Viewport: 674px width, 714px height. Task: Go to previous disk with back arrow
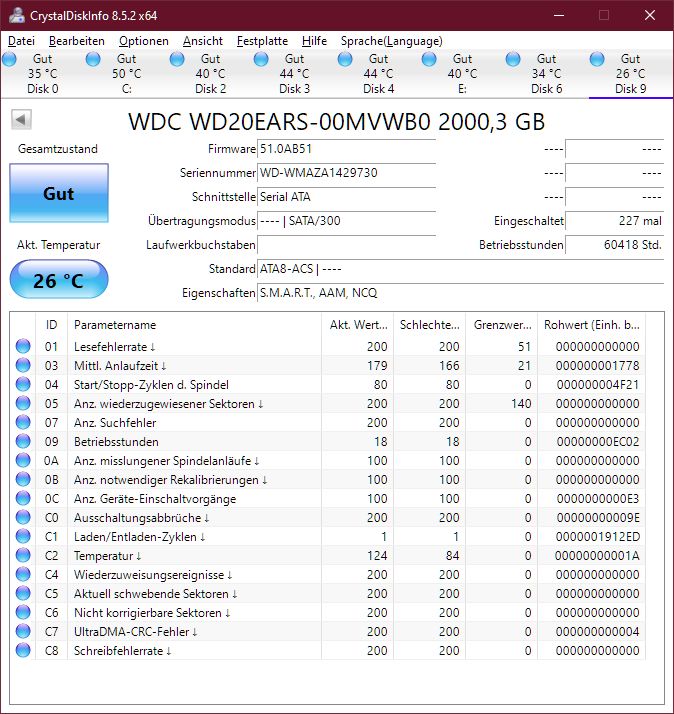pyautogui.click(x=21, y=120)
